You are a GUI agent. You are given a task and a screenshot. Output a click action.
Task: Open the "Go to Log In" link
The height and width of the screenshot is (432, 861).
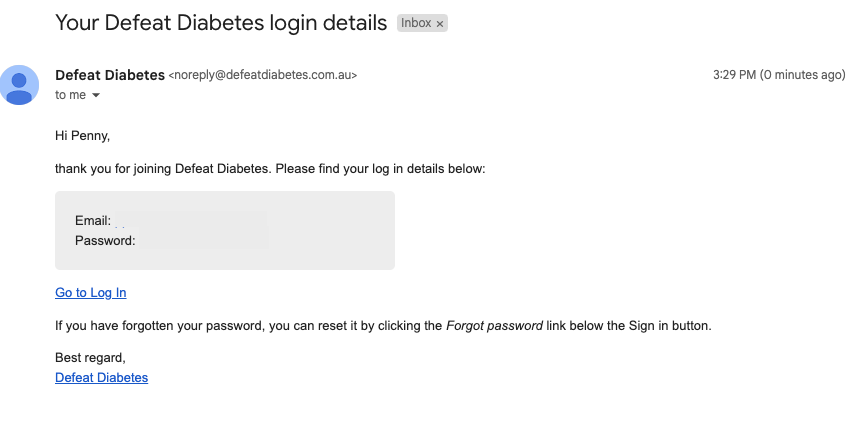91,293
